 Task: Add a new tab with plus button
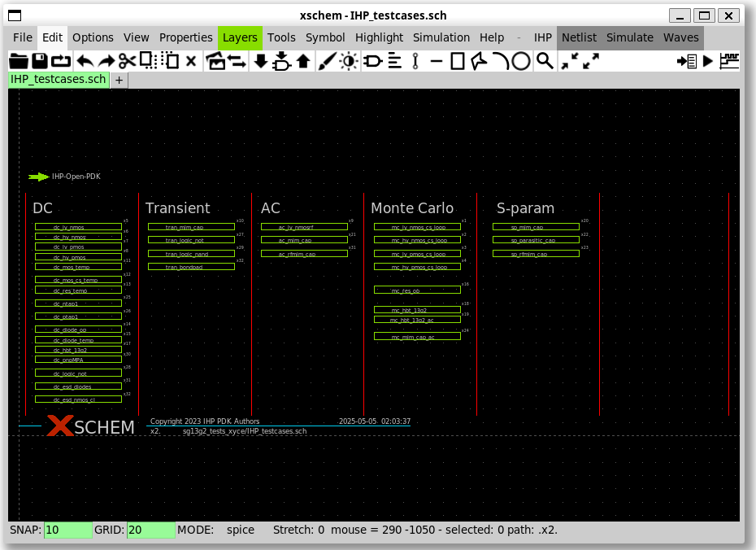pos(119,80)
